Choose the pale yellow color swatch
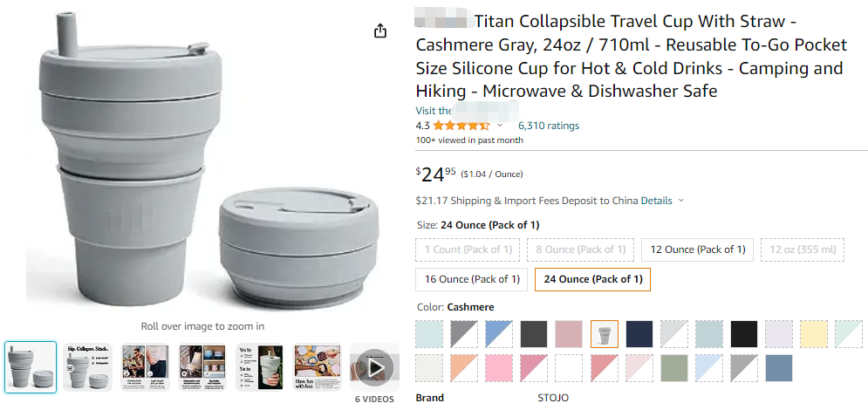The height and width of the screenshot is (410, 868). [x=814, y=333]
